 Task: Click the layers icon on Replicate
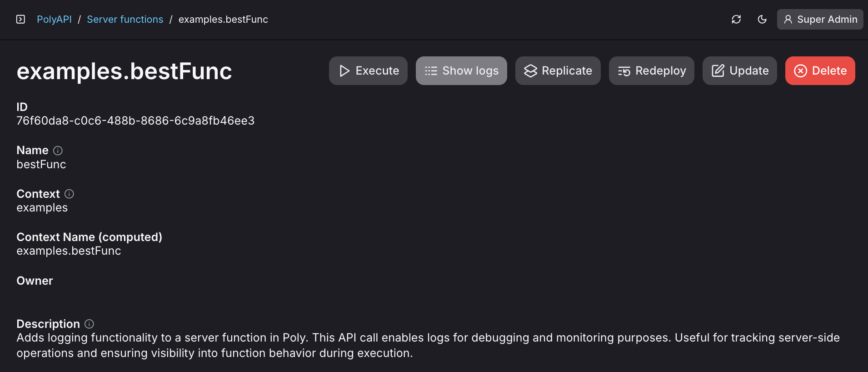click(530, 71)
